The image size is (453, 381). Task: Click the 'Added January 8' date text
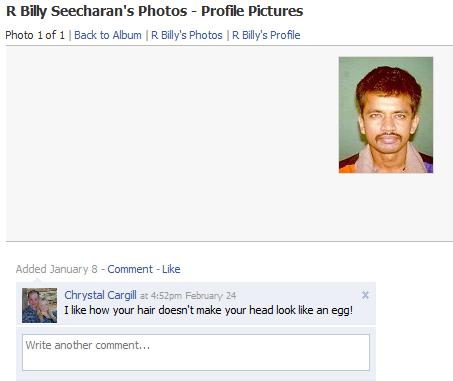pyautogui.click(x=57, y=269)
